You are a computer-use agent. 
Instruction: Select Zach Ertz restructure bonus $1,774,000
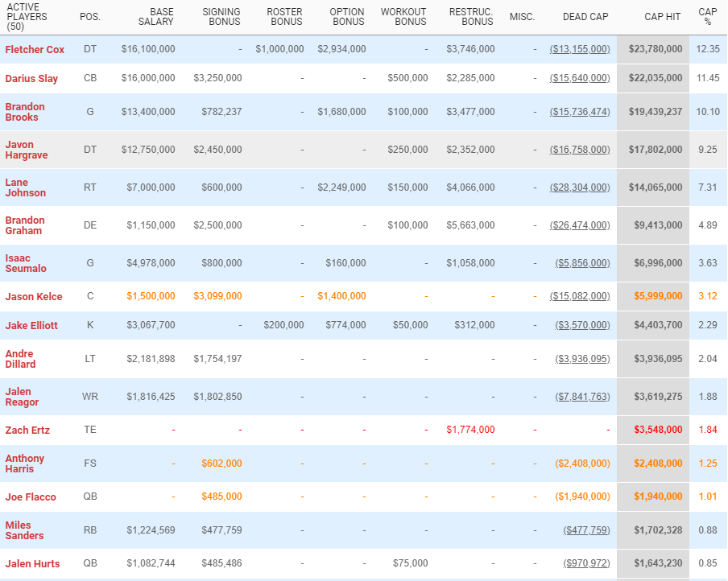pyautogui.click(x=471, y=430)
